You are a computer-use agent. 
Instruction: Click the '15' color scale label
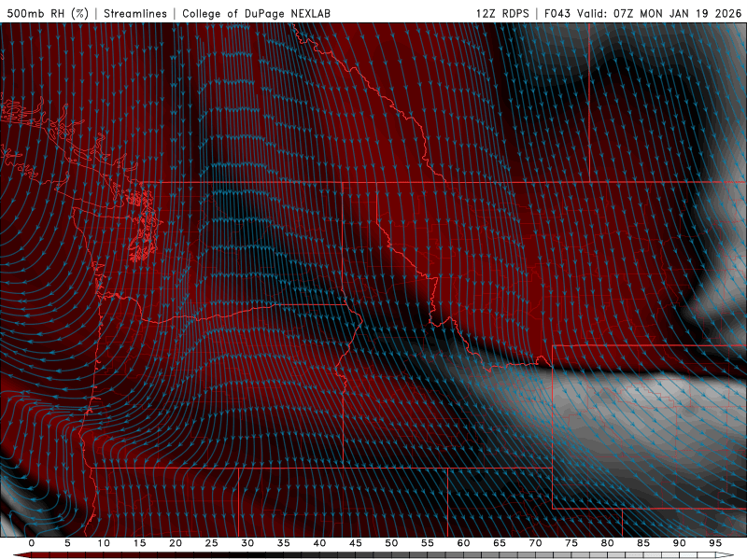coord(139,543)
